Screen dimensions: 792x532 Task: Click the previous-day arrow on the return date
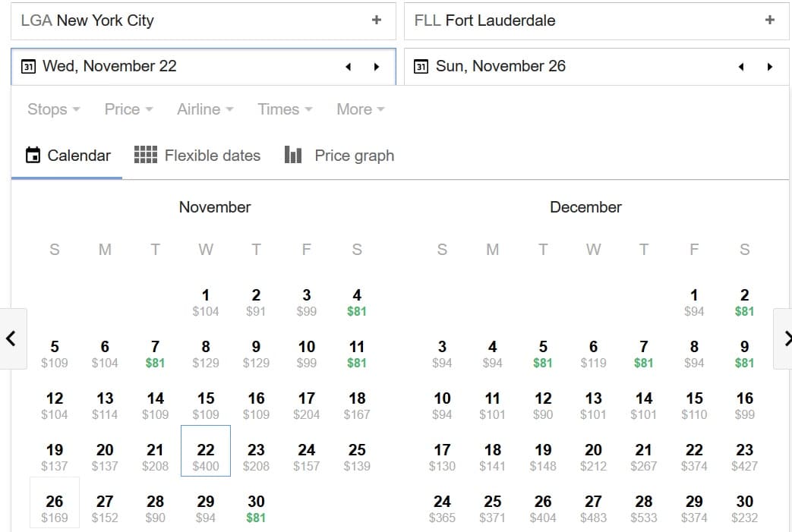(x=741, y=67)
